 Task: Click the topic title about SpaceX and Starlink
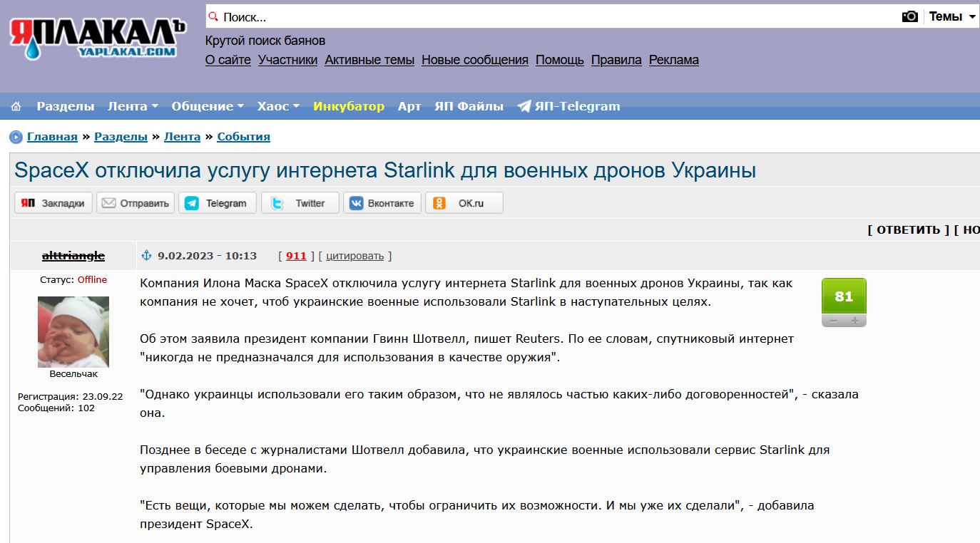[385, 171]
